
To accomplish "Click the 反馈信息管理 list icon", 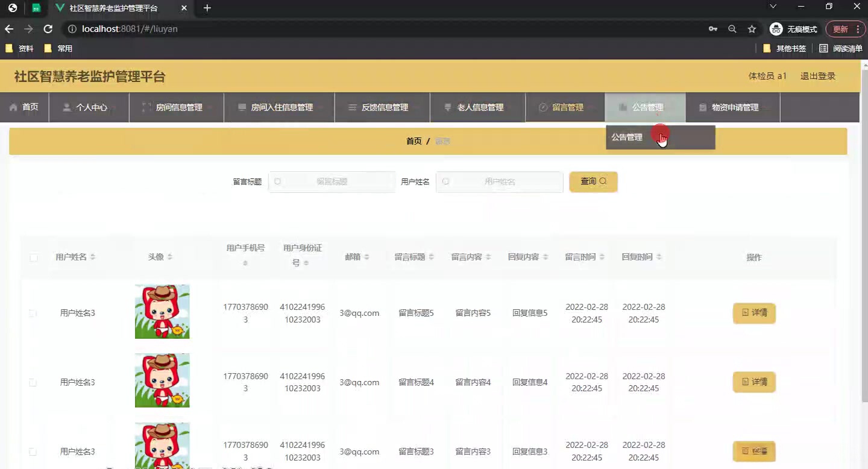I will point(353,107).
